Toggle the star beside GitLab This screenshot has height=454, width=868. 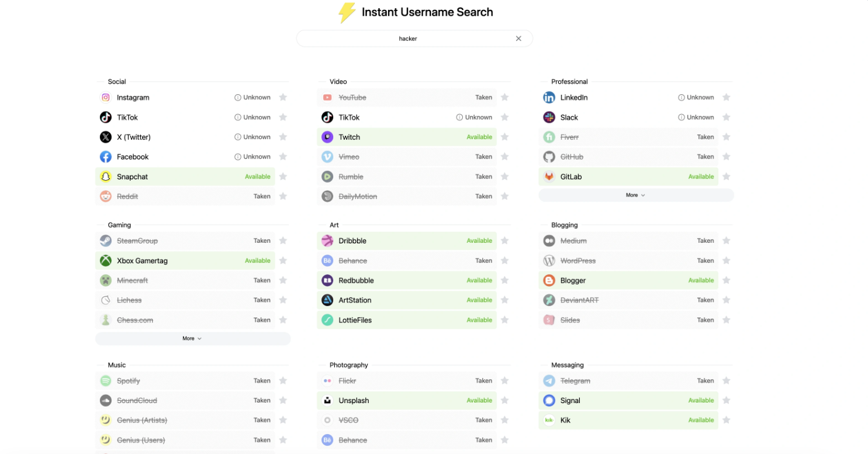click(726, 177)
